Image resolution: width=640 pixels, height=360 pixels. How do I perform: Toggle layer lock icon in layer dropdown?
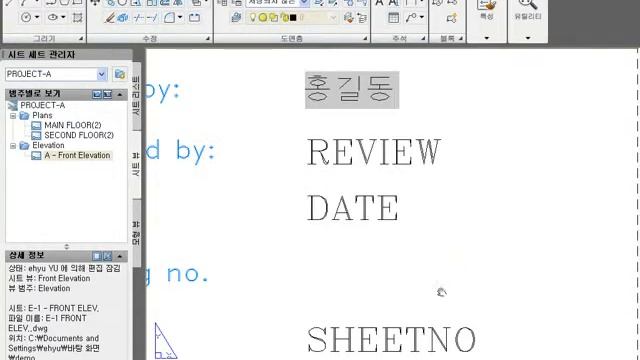(284, 18)
